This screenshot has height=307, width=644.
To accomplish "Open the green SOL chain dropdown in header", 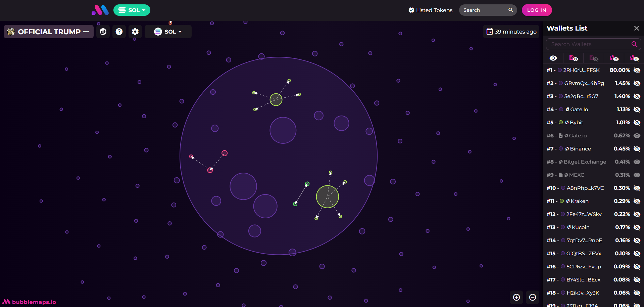I will coord(132,10).
